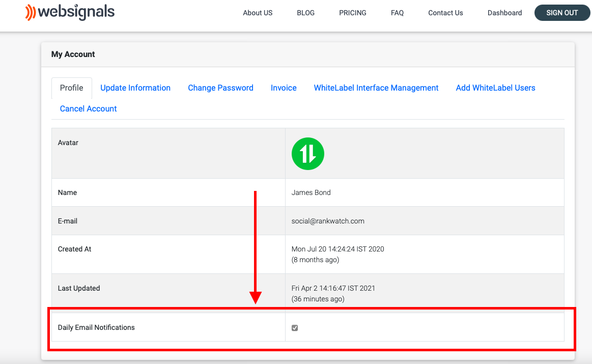Viewport: 592px width, 364px height.
Task: Click the SIGN OUT button
Action: 562,13
